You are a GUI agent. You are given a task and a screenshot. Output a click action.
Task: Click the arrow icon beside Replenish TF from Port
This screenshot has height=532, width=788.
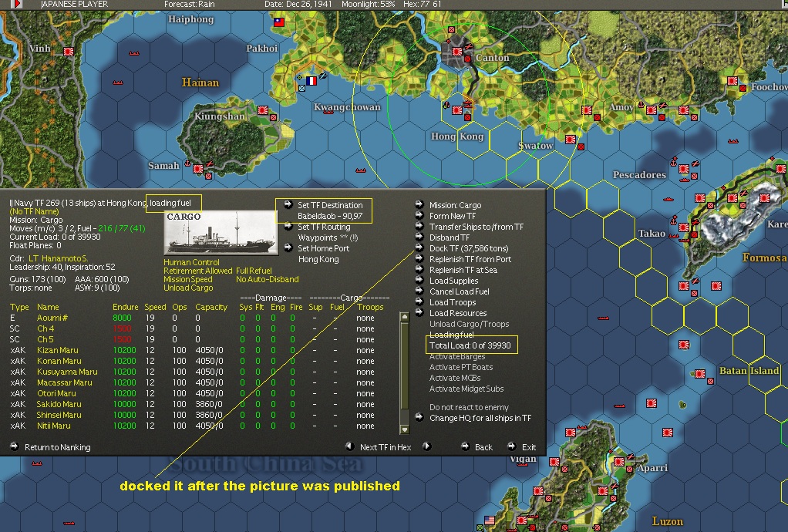(419, 258)
